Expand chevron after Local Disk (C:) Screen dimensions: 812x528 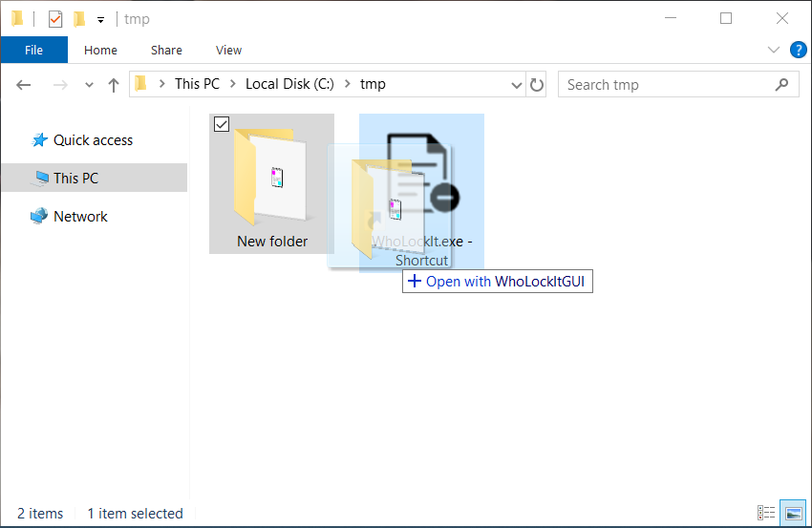point(348,84)
